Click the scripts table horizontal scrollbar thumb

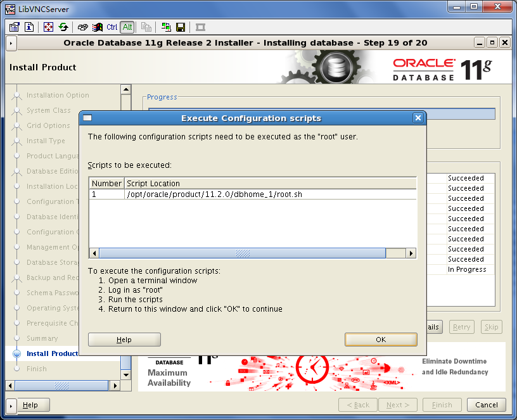click(242, 253)
